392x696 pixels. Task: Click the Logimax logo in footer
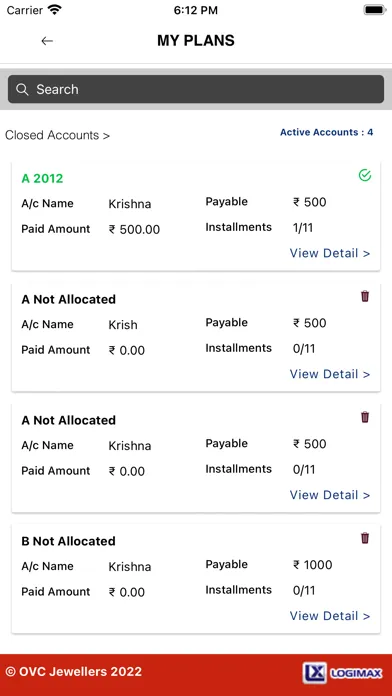pyautogui.click(x=342, y=673)
